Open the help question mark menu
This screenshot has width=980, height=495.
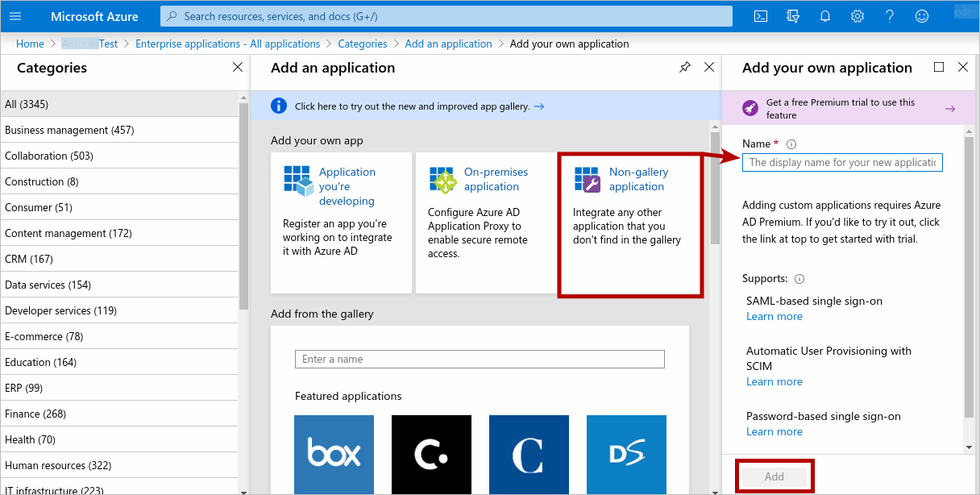[x=890, y=16]
